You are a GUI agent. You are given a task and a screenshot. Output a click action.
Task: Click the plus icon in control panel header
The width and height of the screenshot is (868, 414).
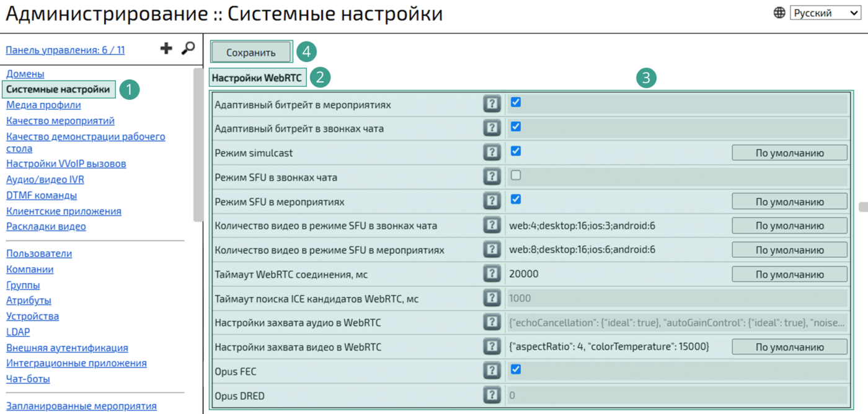pos(166,48)
